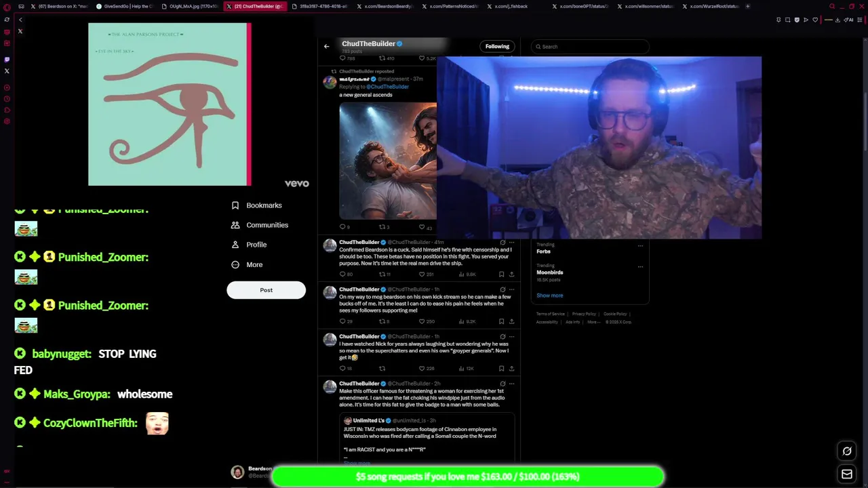This screenshot has height=488, width=868.
Task: Click the white Post button
Action: tap(266, 290)
